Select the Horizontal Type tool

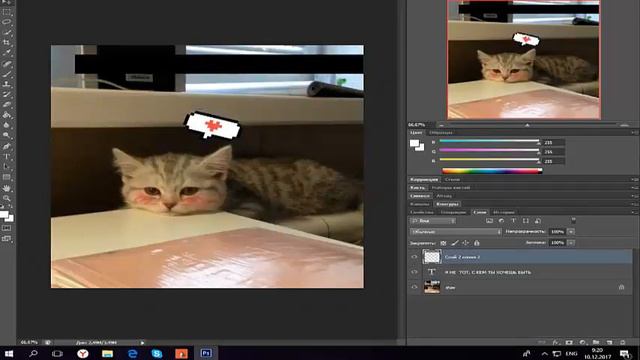pos(7,156)
